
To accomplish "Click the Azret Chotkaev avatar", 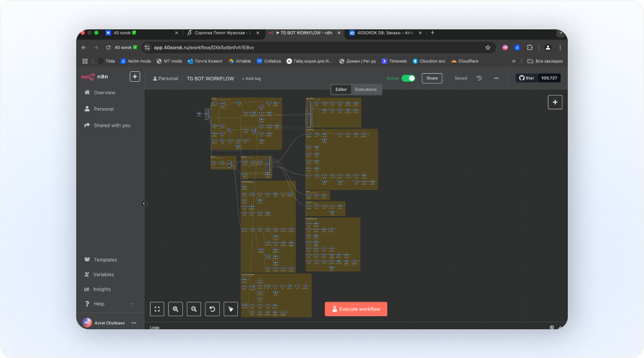I will (87, 322).
